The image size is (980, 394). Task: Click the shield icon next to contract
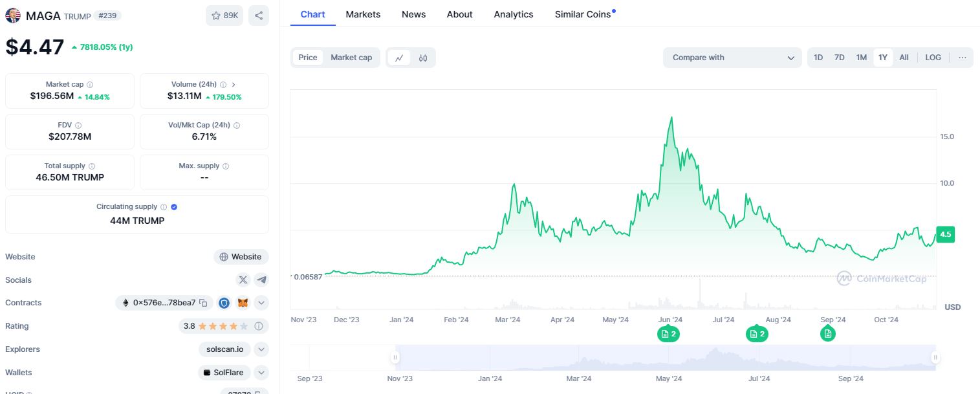[224, 303]
